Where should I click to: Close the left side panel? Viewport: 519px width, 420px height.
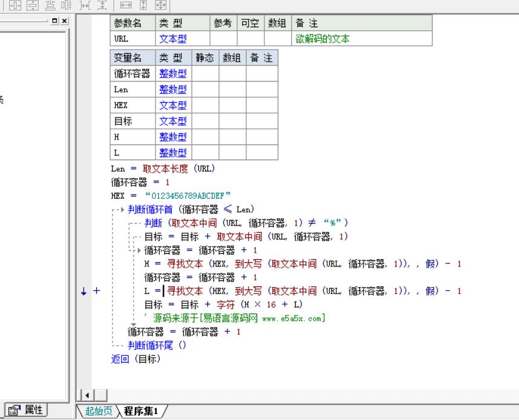point(65,21)
